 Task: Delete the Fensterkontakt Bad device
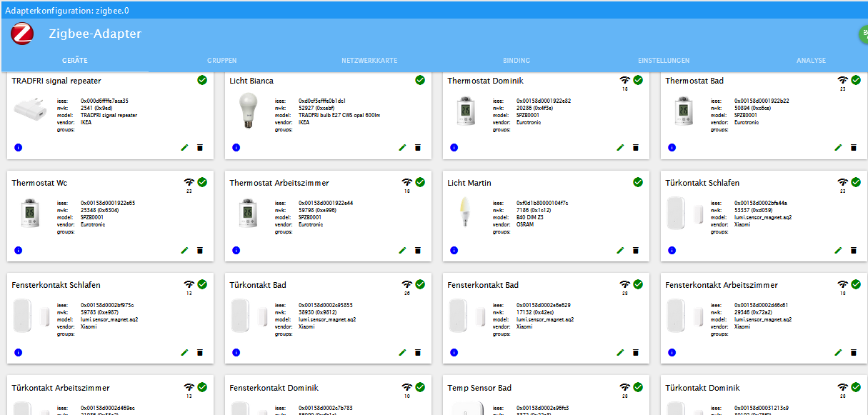[636, 352]
